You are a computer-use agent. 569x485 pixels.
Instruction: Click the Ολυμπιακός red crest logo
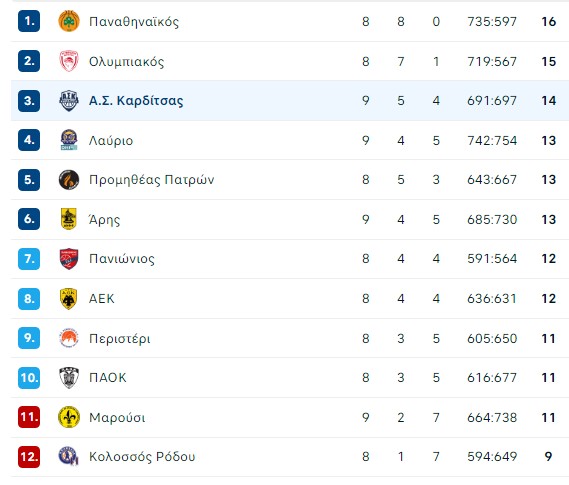point(69,61)
